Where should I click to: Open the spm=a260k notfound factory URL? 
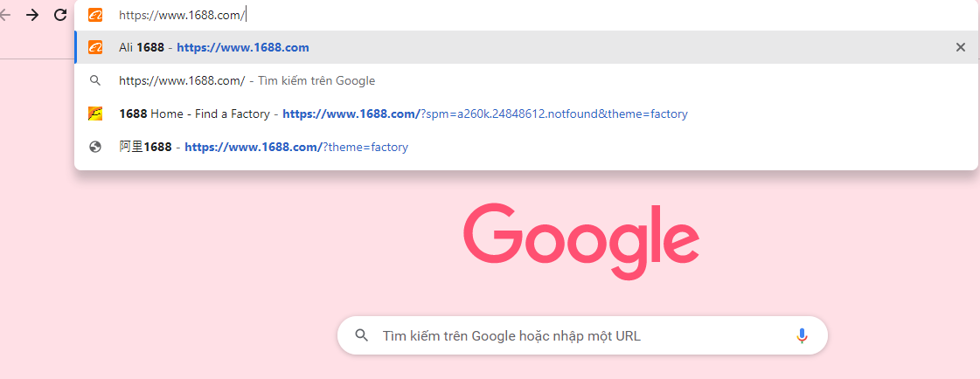pos(485,114)
